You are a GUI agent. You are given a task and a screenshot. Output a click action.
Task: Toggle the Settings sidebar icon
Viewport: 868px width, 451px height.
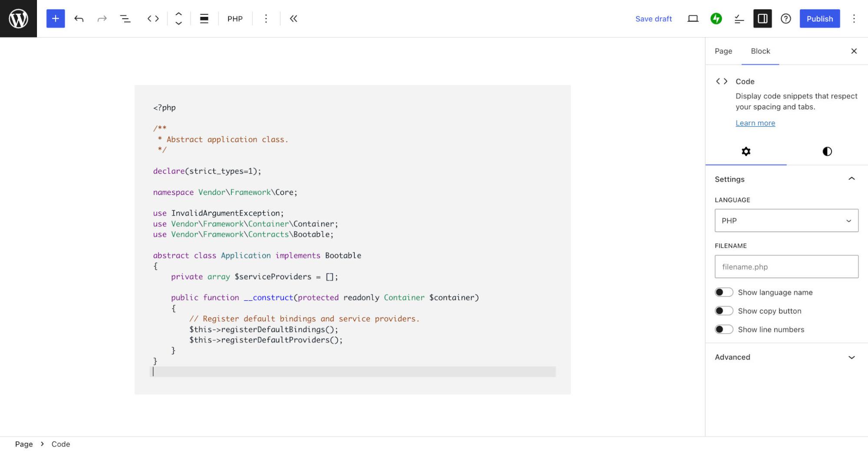pos(762,19)
